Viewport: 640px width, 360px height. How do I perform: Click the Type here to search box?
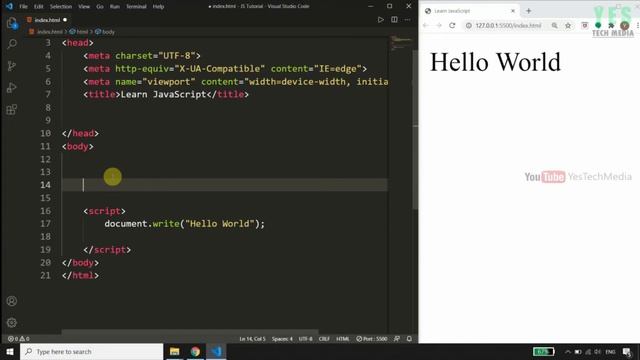(x=92, y=351)
